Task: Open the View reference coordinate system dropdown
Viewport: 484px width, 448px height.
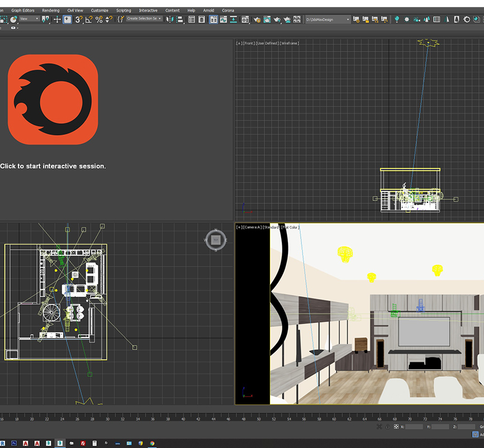Action: pos(29,19)
